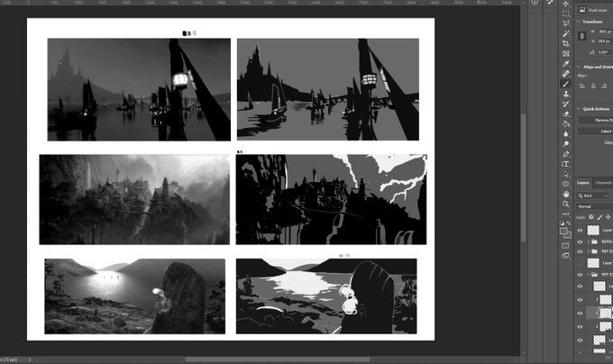
Task: Hide the expanded REF group
Action: [x=581, y=275]
